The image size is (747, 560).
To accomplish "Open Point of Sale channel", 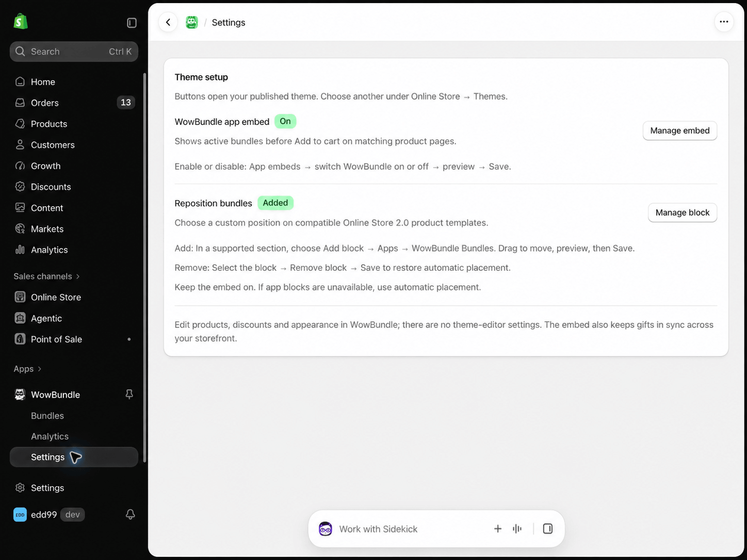I will 74,339.
